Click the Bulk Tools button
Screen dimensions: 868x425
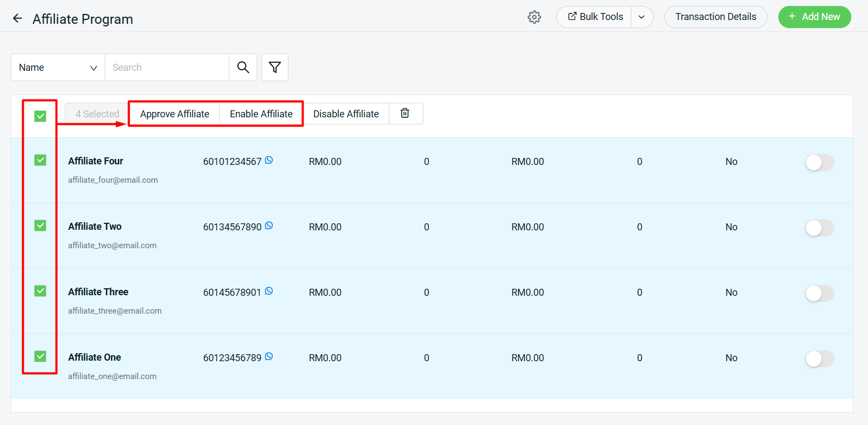pyautogui.click(x=595, y=17)
